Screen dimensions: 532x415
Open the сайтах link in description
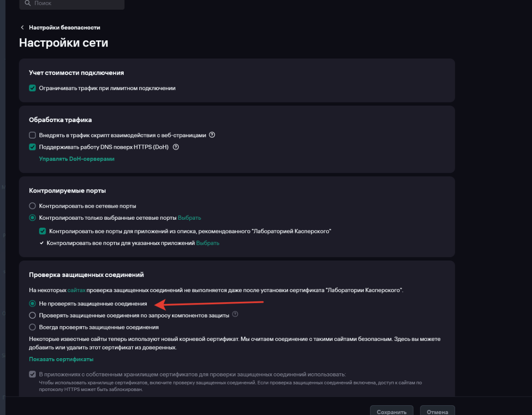coord(76,290)
